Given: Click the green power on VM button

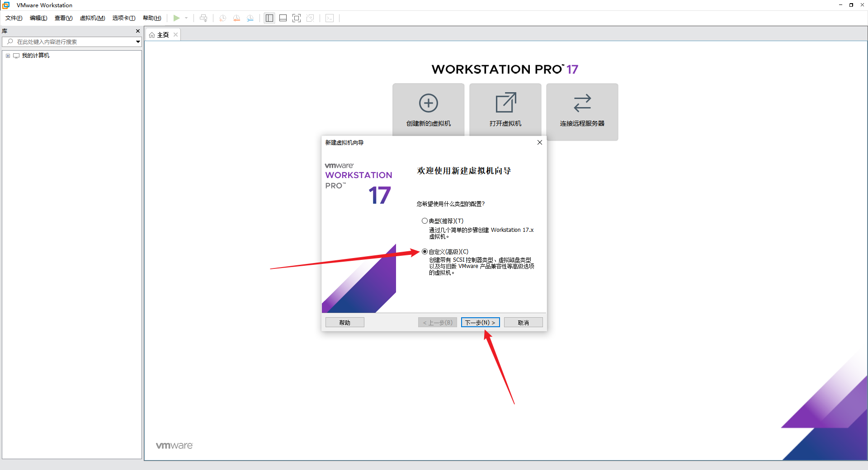Looking at the screenshot, I should pyautogui.click(x=176, y=18).
